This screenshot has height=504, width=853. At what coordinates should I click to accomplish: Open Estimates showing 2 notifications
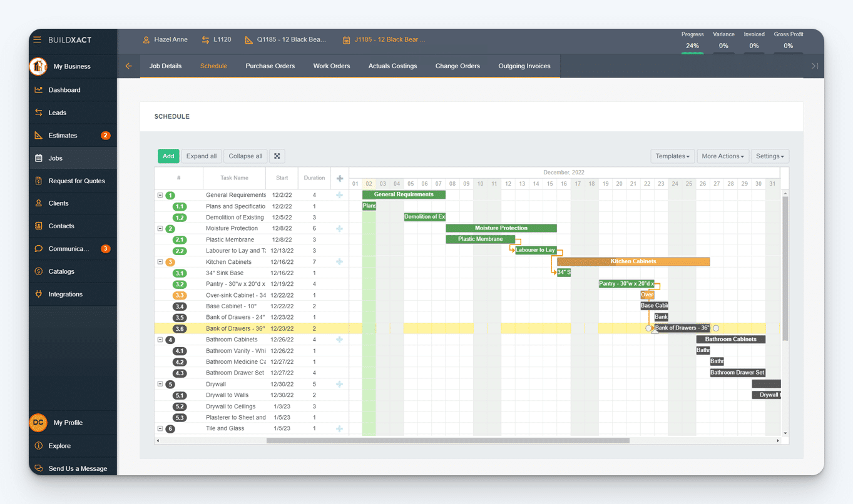click(x=63, y=135)
